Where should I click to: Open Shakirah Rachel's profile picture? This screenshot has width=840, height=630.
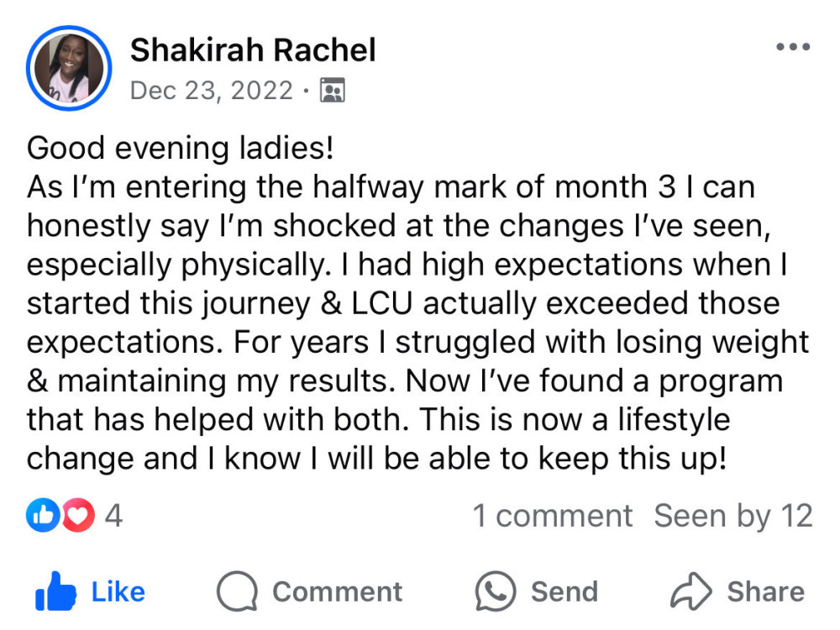tap(69, 68)
